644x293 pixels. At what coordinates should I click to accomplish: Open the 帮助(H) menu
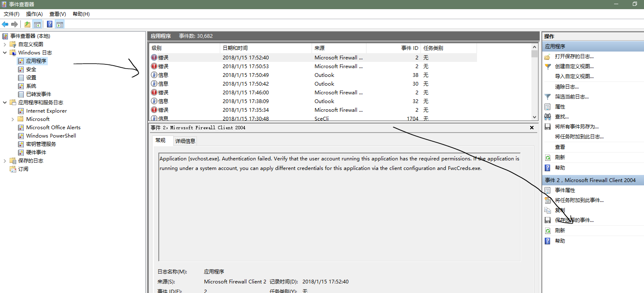pos(81,14)
